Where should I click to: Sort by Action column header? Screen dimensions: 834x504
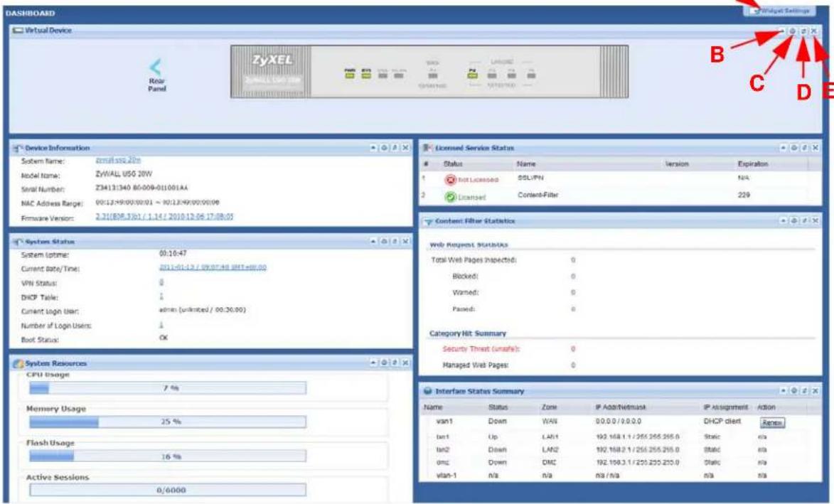pos(766,407)
